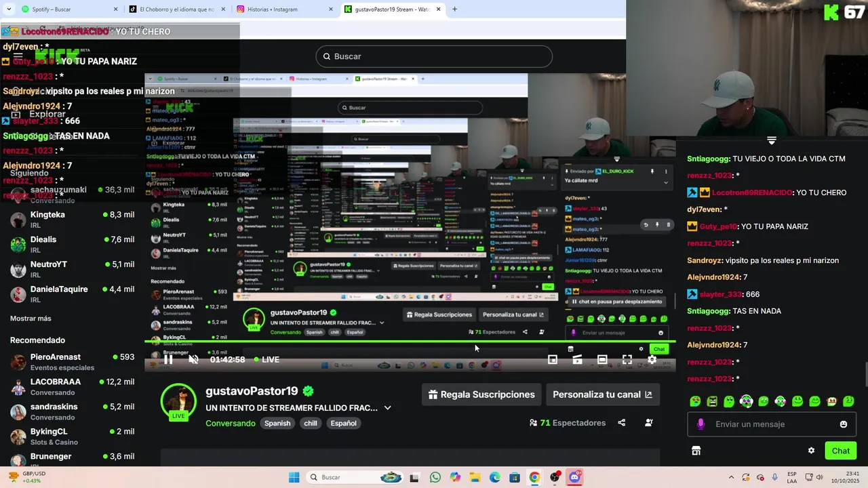Select gustavoPastor19 Stream browser tab

click(392, 9)
